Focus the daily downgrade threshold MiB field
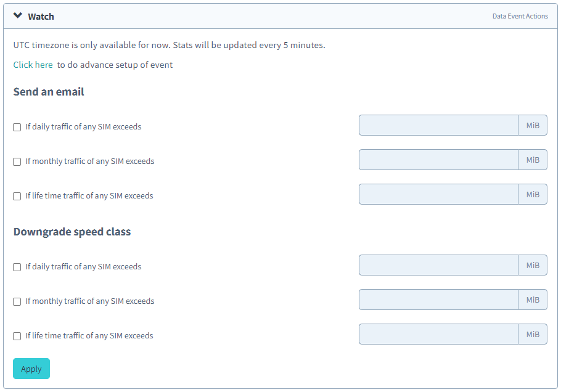The height and width of the screenshot is (392, 561). click(x=438, y=265)
